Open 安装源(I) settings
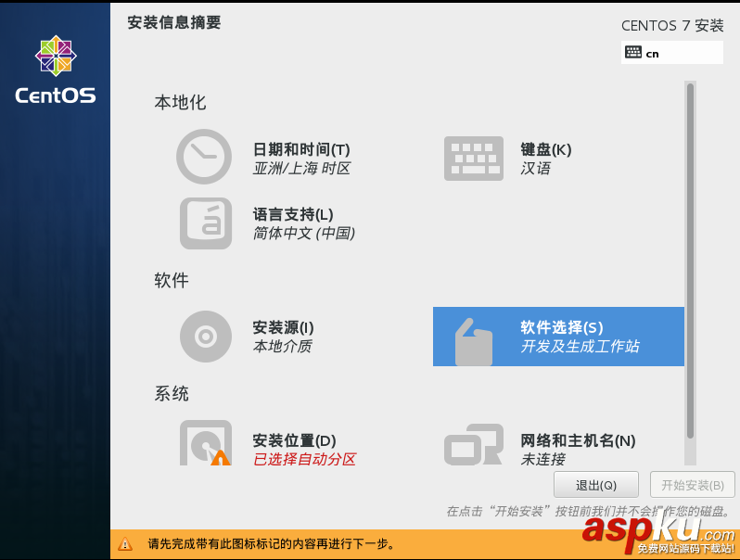This screenshot has height=560, width=740. tap(283, 327)
